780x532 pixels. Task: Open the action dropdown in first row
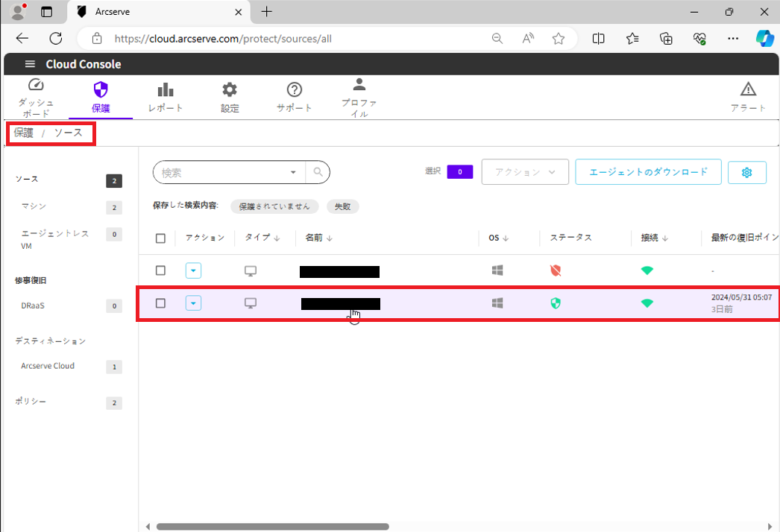(193, 270)
